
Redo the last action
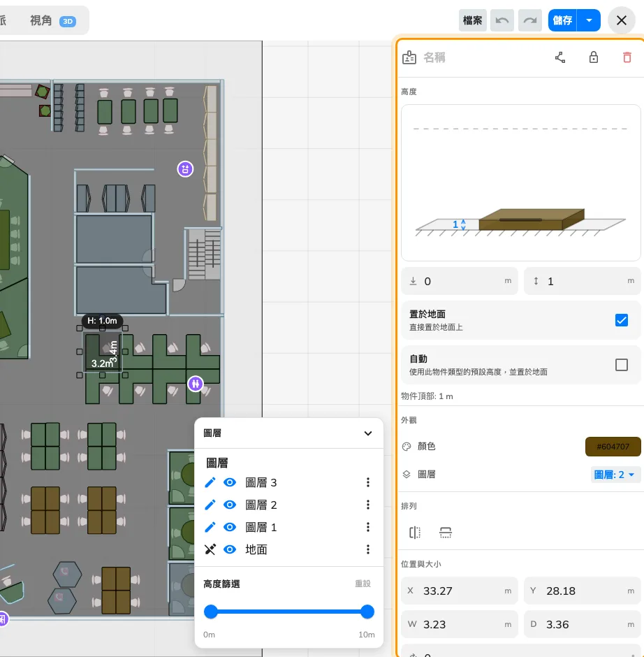529,20
